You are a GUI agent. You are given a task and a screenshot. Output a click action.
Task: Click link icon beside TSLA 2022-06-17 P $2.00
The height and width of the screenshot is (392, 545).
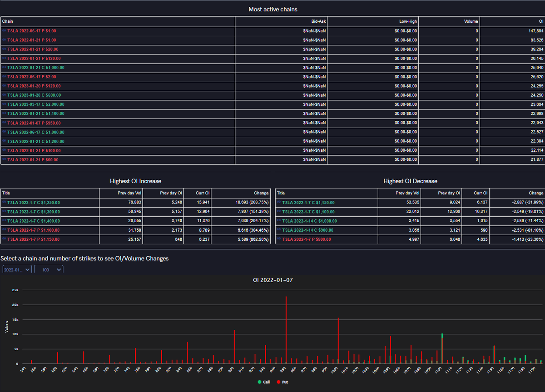click(4, 77)
